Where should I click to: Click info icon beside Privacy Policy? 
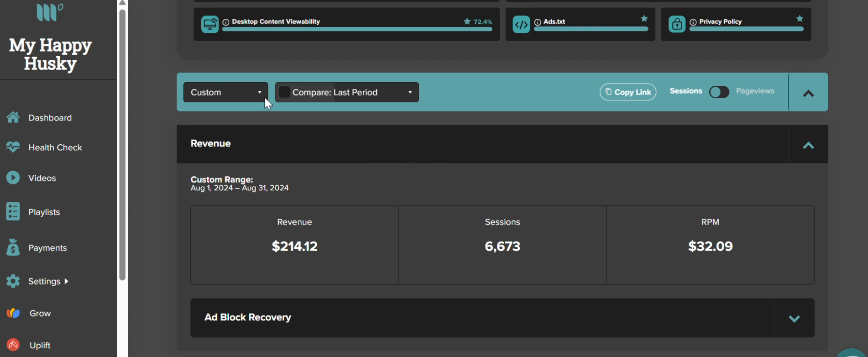click(x=693, y=22)
